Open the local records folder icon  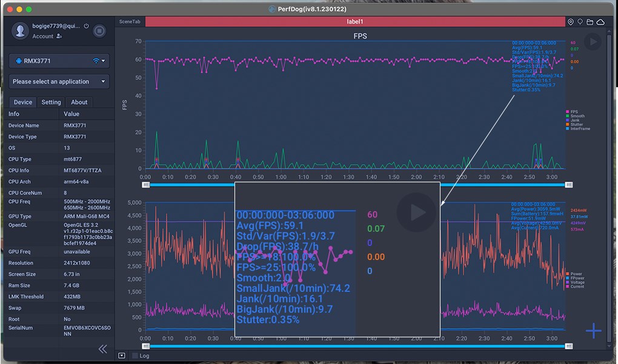click(x=590, y=22)
